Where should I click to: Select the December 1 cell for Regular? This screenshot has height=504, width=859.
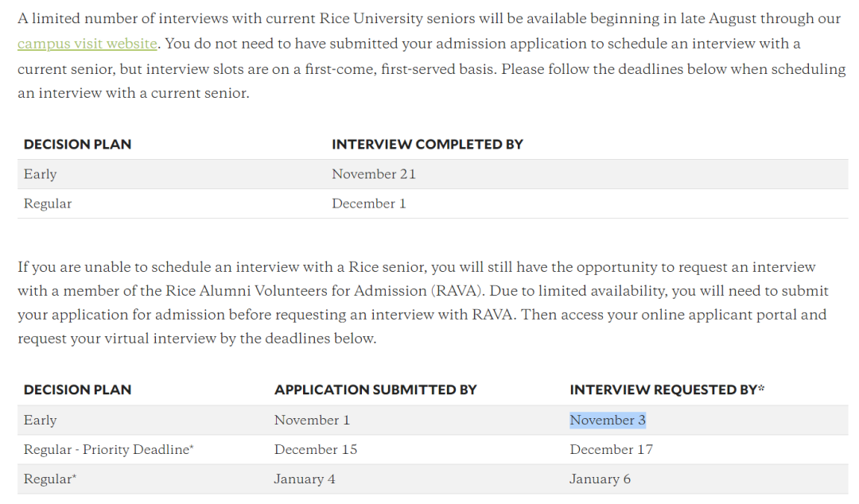369,204
